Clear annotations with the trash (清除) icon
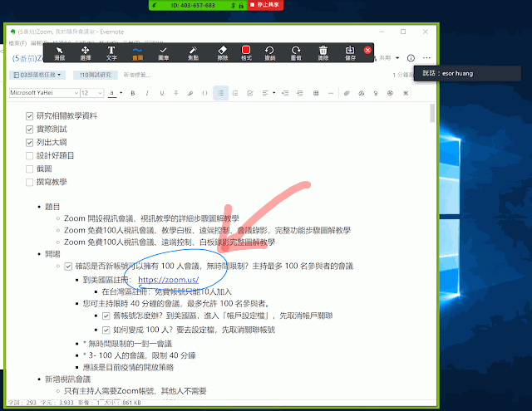This screenshot has height=411, width=532. pyautogui.click(x=323, y=53)
